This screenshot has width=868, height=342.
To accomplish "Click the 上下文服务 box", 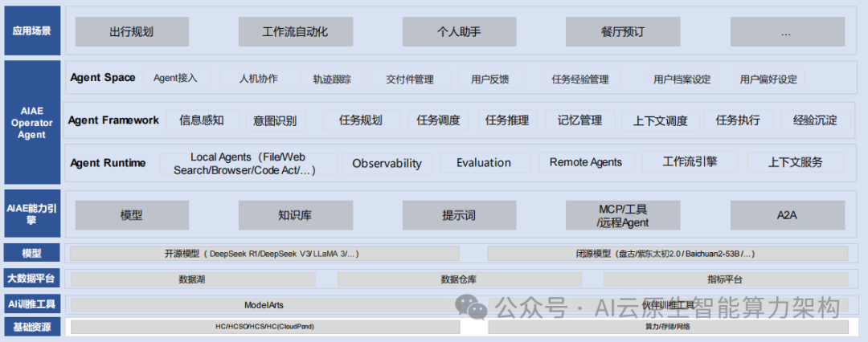I will [x=796, y=163].
